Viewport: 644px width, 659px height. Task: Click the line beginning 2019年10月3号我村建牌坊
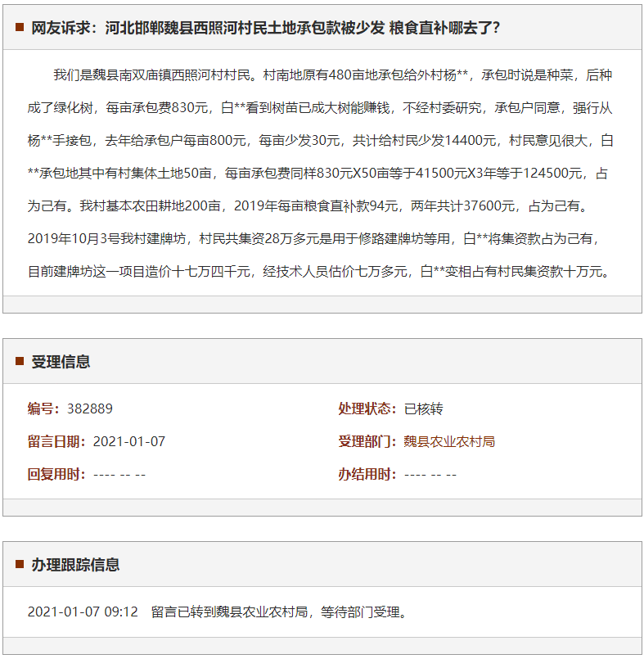(313, 239)
